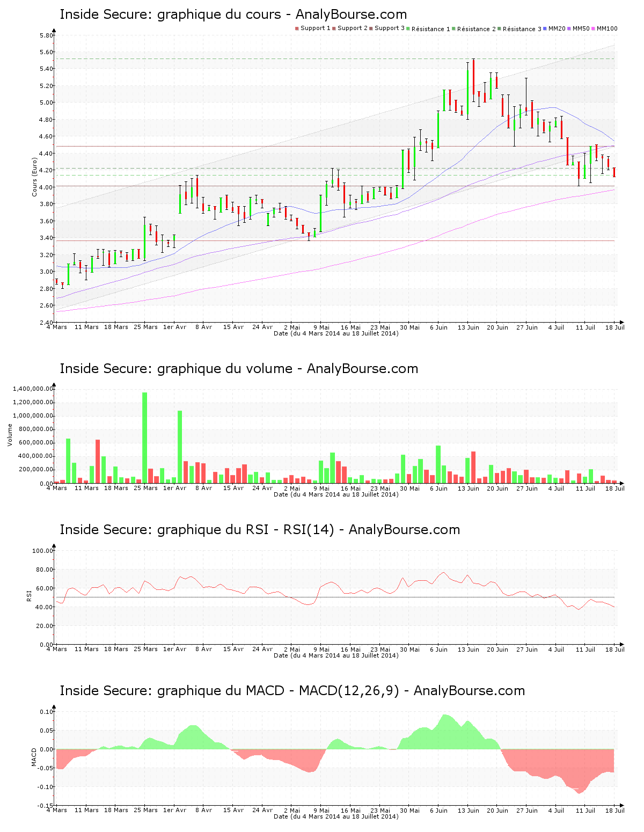Click '13 Juin' date on price chart axis

pos(469,327)
